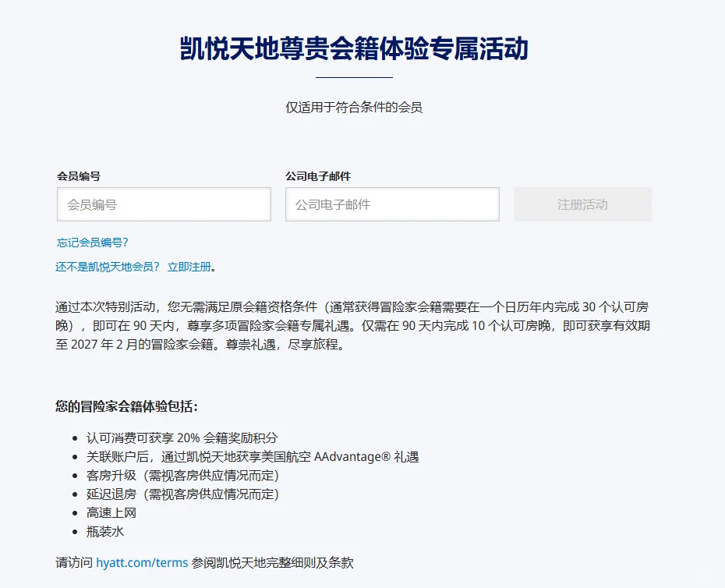725x588 pixels.
Task: Open the 立即注册 link
Action: 189,267
